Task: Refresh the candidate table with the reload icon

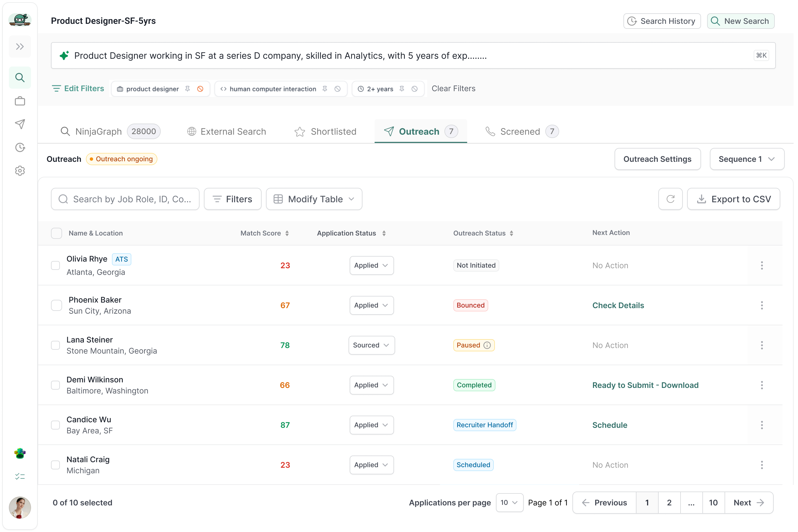Action: pyautogui.click(x=670, y=199)
